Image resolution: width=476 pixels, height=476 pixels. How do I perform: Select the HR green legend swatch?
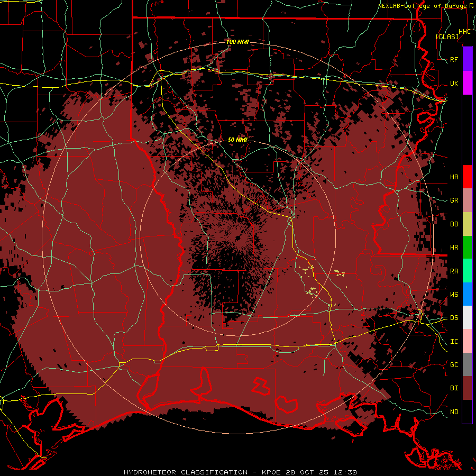[x=467, y=248]
